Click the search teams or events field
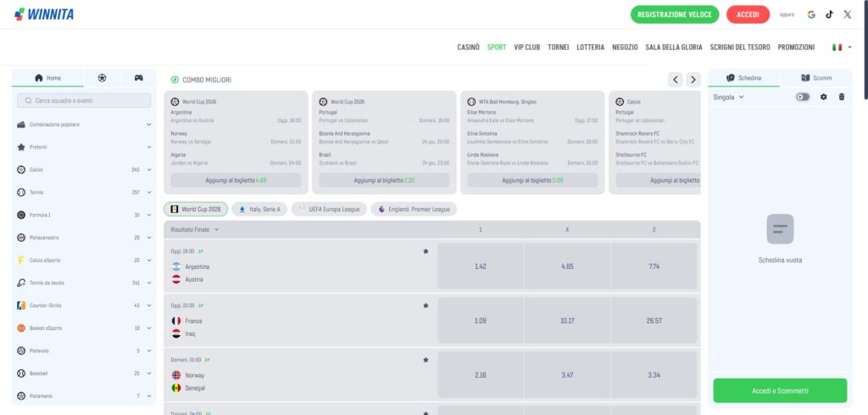Screen dimensions: 868x415 point(84,101)
